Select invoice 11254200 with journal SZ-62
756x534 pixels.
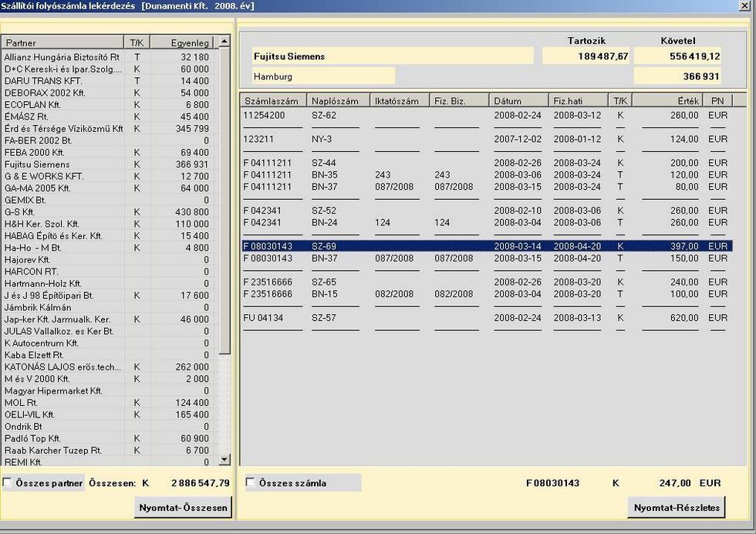pyautogui.click(x=487, y=115)
